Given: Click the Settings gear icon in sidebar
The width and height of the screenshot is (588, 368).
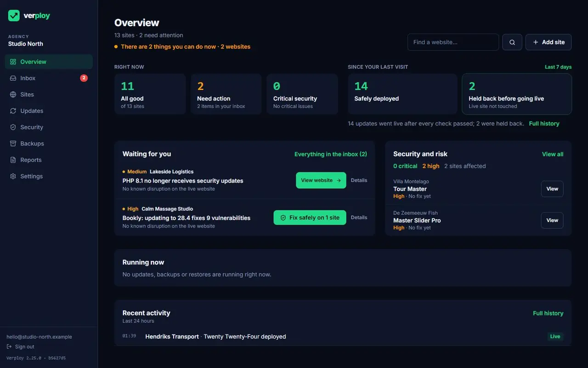Looking at the screenshot, I should (13, 176).
